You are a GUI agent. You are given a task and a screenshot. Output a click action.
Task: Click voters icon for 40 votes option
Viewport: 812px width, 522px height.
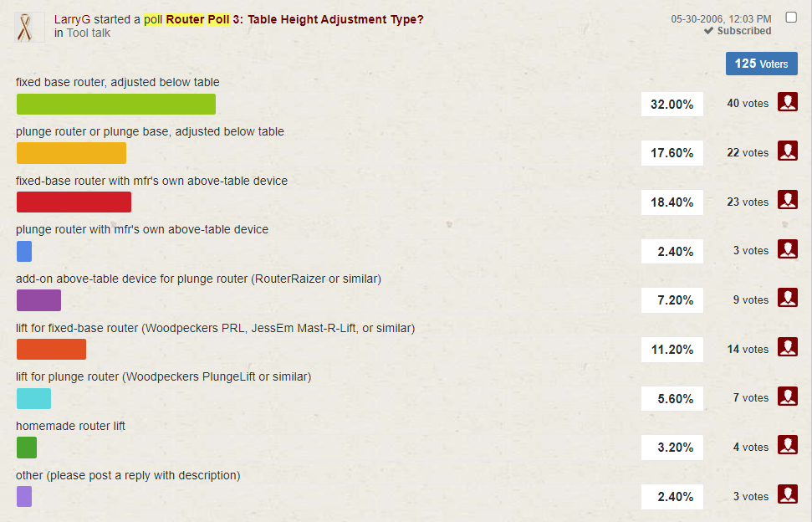click(x=787, y=102)
